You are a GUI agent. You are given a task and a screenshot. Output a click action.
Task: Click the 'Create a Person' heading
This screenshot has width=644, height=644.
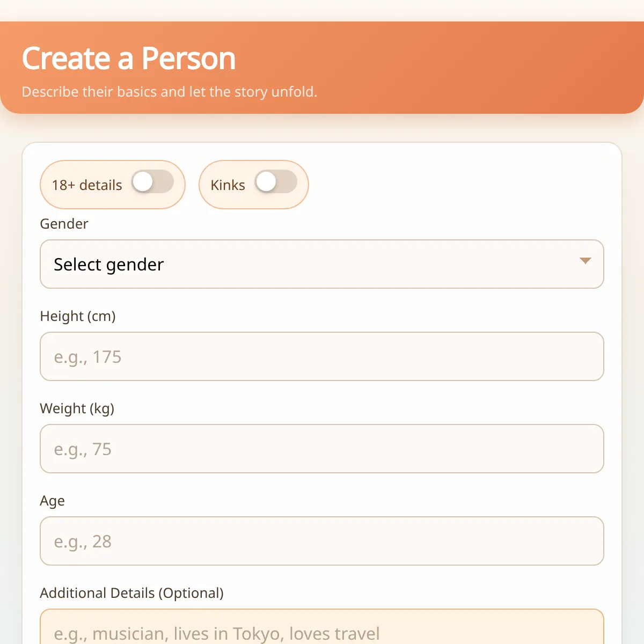tap(129, 58)
